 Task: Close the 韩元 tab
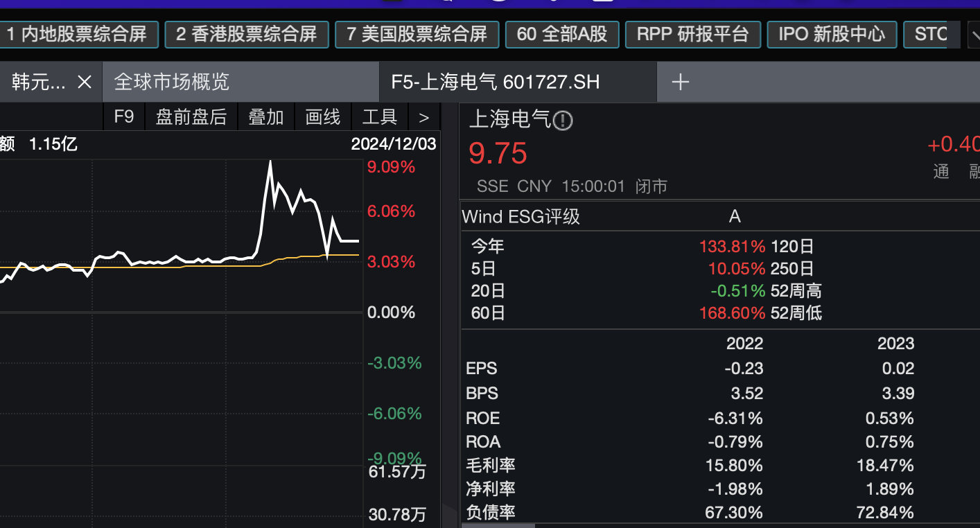pyautogui.click(x=85, y=82)
